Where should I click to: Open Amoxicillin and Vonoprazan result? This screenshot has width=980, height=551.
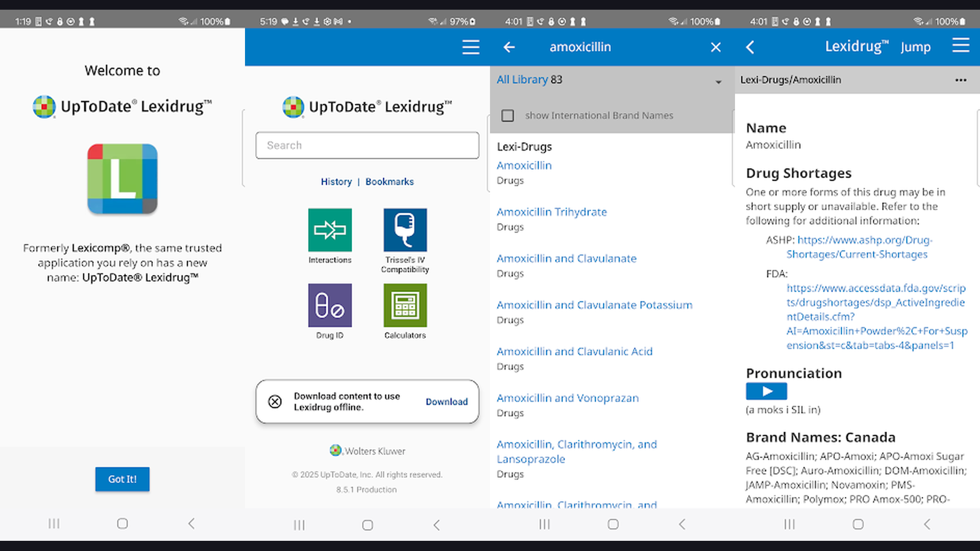[568, 397]
